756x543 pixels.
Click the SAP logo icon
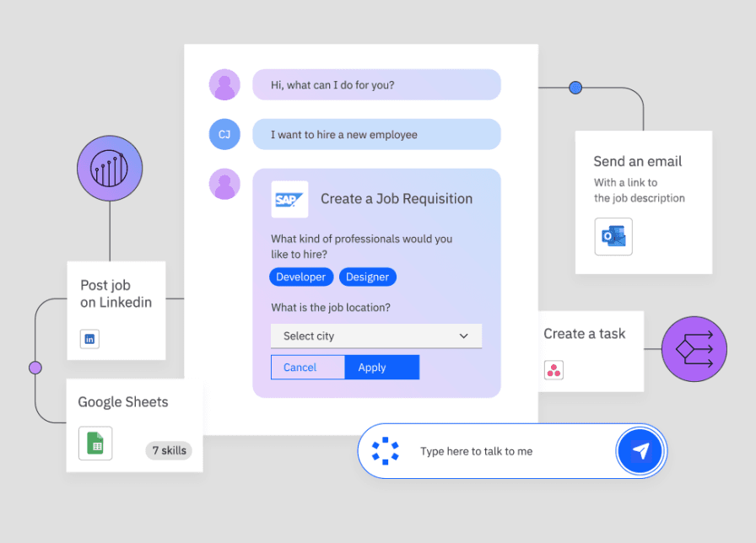(x=289, y=200)
